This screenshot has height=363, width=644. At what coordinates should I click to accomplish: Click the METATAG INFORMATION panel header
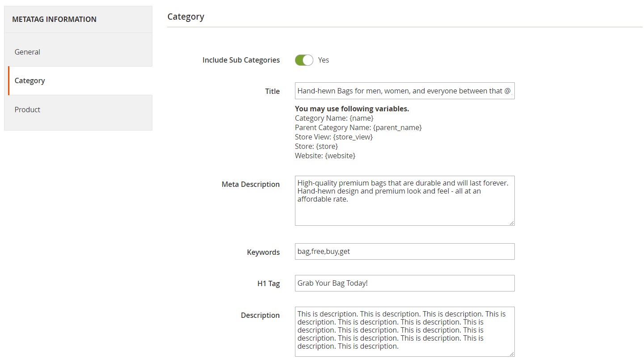[54, 19]
